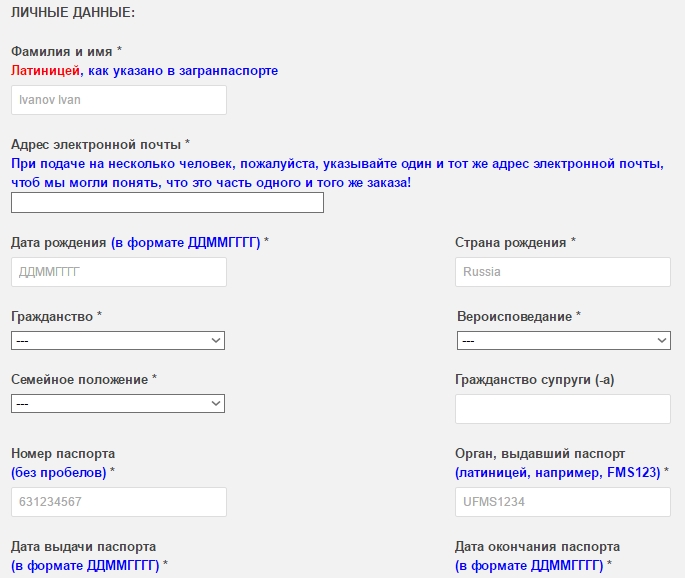Image resolution: width=685 pixels, height=578 pixels.
Task: Click the Фамилия и имя input field
Action: 119,100
